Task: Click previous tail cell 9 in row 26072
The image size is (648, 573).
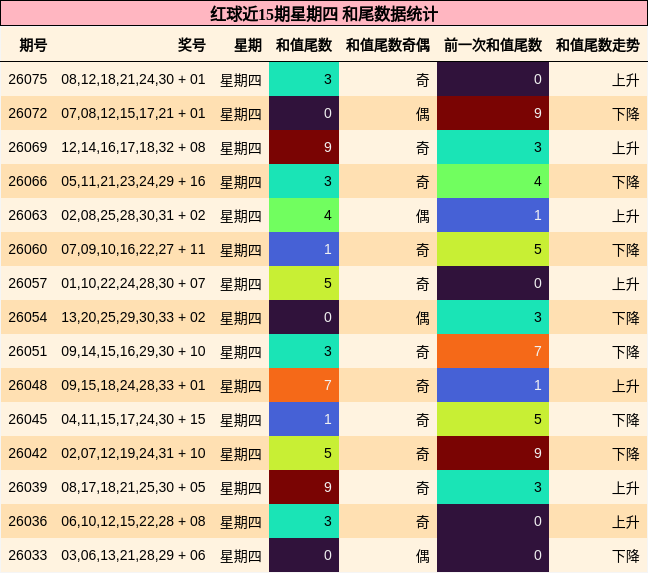Action: (x=493, y=113)
